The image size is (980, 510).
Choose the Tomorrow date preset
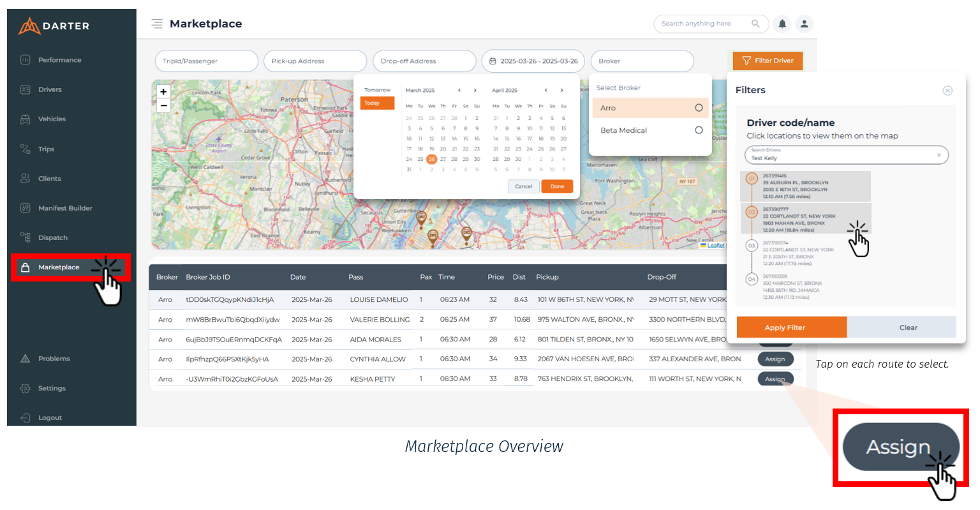pos(377,90)
